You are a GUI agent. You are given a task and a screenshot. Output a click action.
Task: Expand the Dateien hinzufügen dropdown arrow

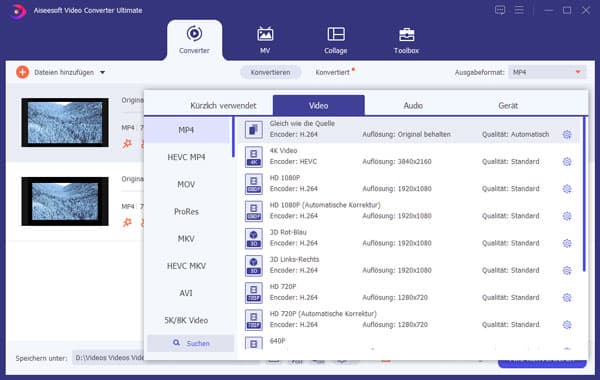tap(103, 72)
